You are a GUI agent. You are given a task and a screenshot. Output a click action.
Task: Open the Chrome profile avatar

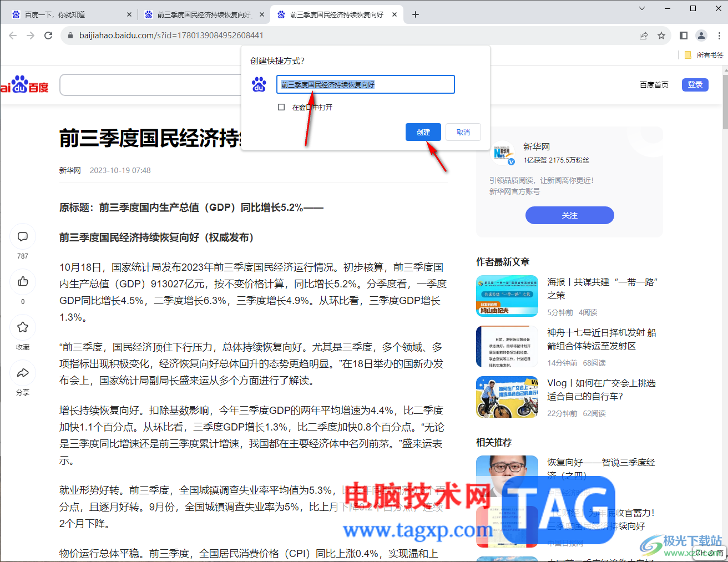pyautogui.click(x=701, y=36)
